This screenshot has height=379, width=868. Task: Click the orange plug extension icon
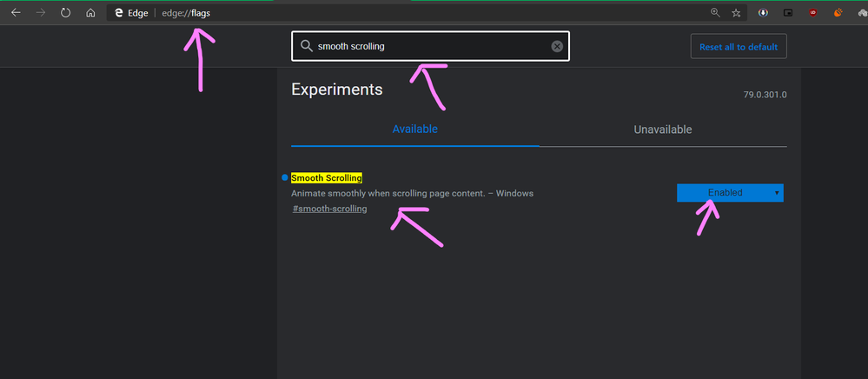[x=838, y=13]
